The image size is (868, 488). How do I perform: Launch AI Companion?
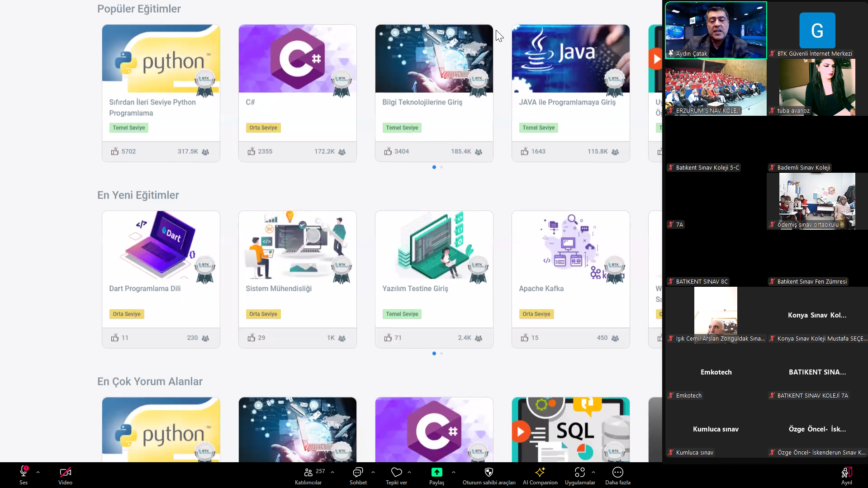coord(540,475)
